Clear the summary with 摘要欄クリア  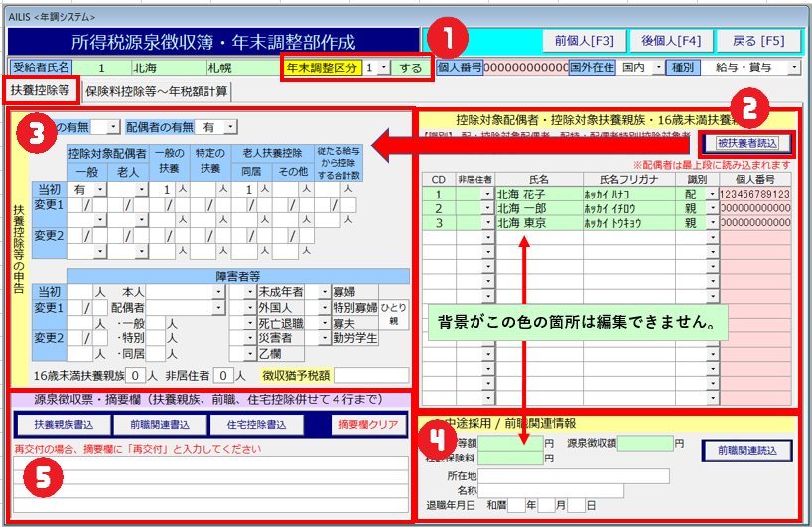click(x=367, y=424)
